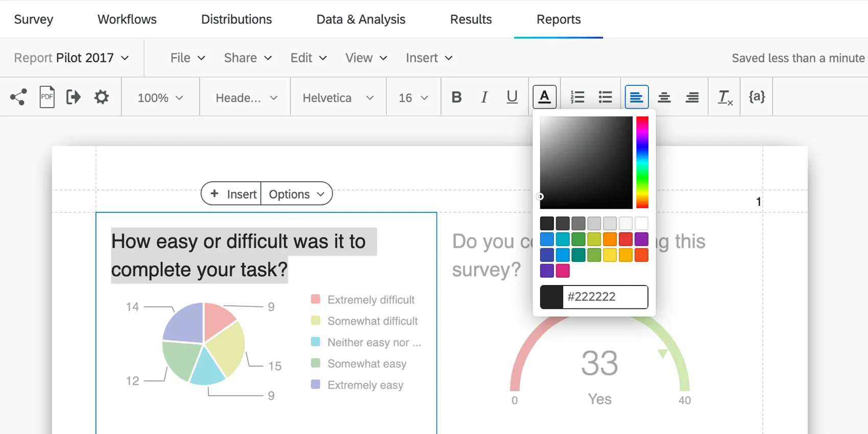Toggle right text alignment
868x434 pixels.
pos(692,97)
